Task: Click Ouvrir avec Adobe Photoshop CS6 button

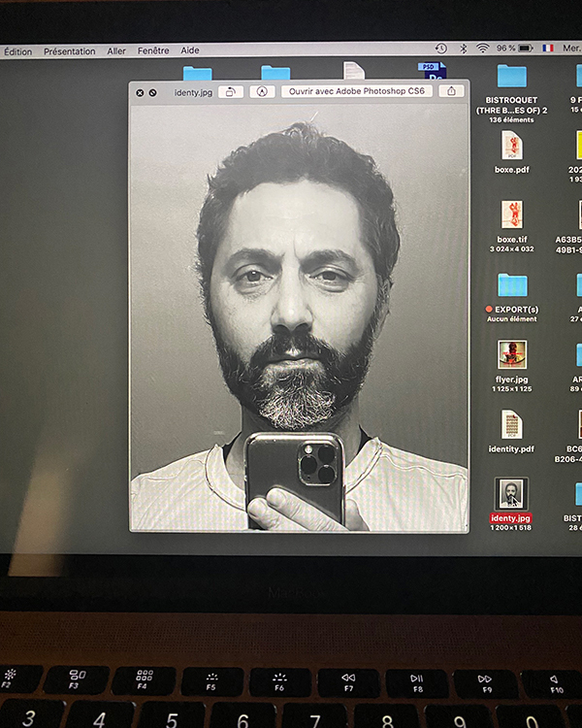Action: (x=357, y=91)
